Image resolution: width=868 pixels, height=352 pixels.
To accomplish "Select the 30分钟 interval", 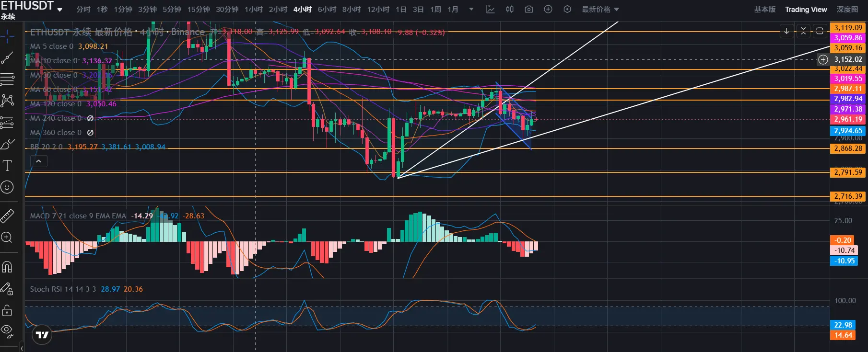I will coord(227,10).
